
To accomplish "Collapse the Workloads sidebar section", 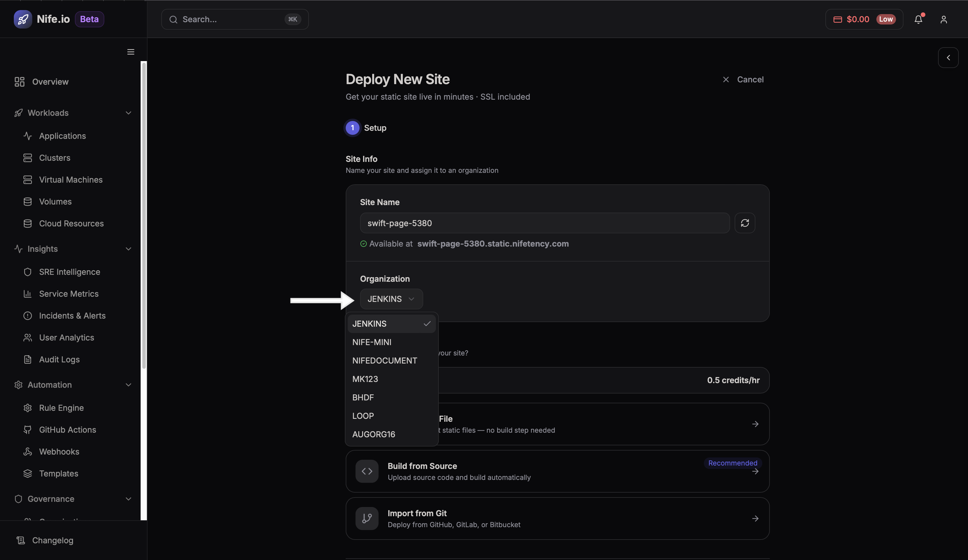I will [x=128, y=113].
